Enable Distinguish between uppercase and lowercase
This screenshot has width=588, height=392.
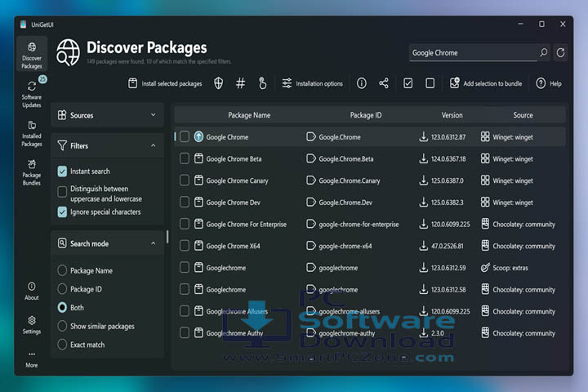[62, 192]
